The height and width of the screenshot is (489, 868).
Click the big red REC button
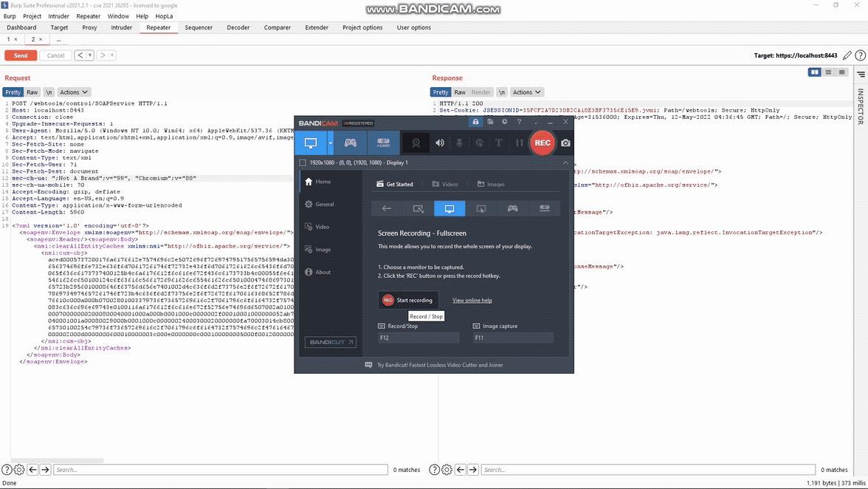[x=542, y=143]
